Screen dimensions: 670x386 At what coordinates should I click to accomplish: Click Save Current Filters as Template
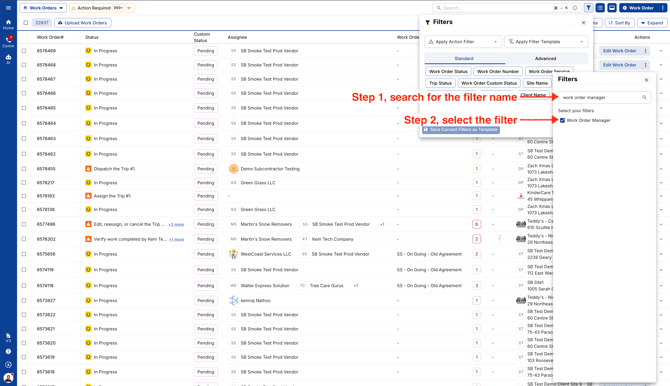pos(461,130)
